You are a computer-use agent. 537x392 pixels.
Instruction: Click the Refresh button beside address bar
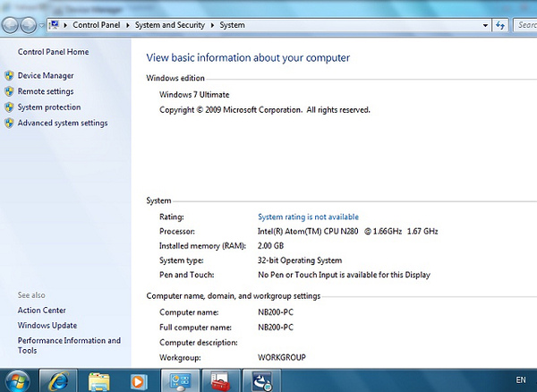click(x=500, y=25)
